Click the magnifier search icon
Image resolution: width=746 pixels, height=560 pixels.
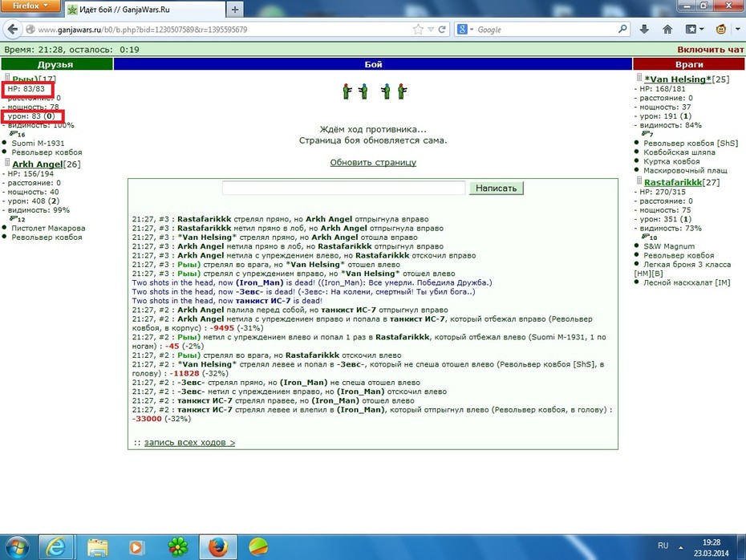622,30
